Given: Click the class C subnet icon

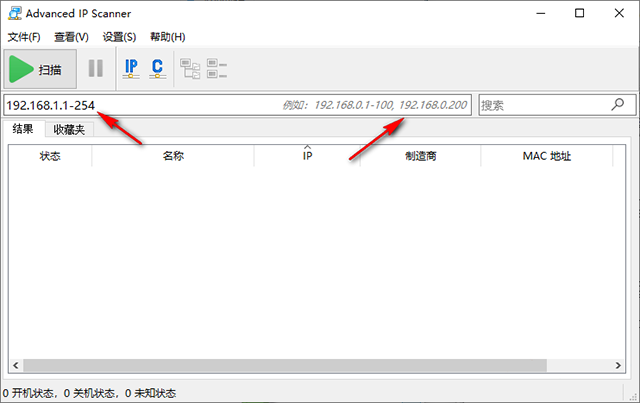Looking at the screenshot, I should [157, 69].
